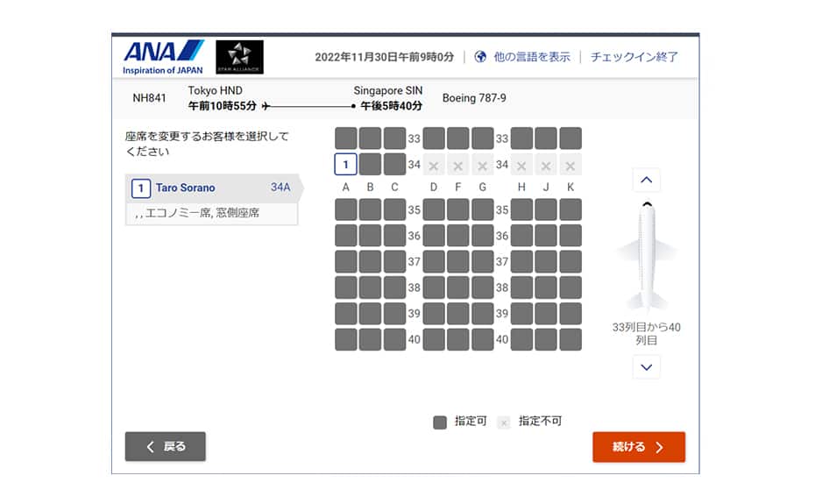Click the 指定可 legend swatch
Image resolution: width=815 pixels, height=504 pixels.
coord(440,422)
